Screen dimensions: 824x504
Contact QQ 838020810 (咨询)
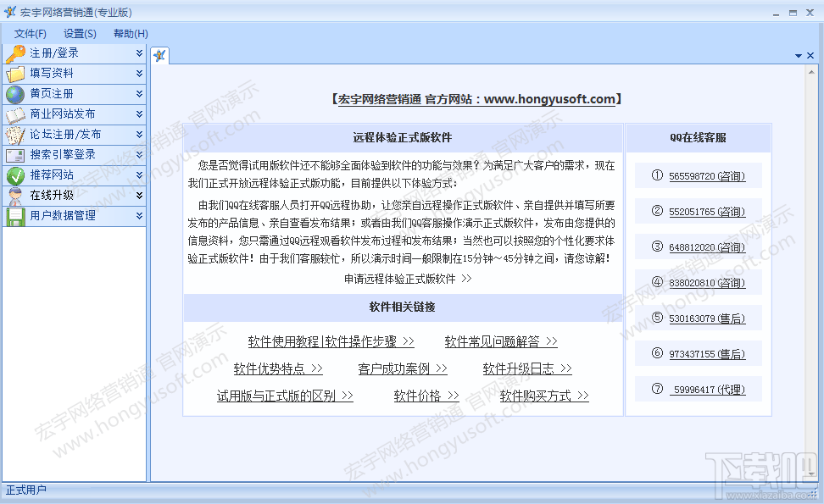[x=707, y=283]
